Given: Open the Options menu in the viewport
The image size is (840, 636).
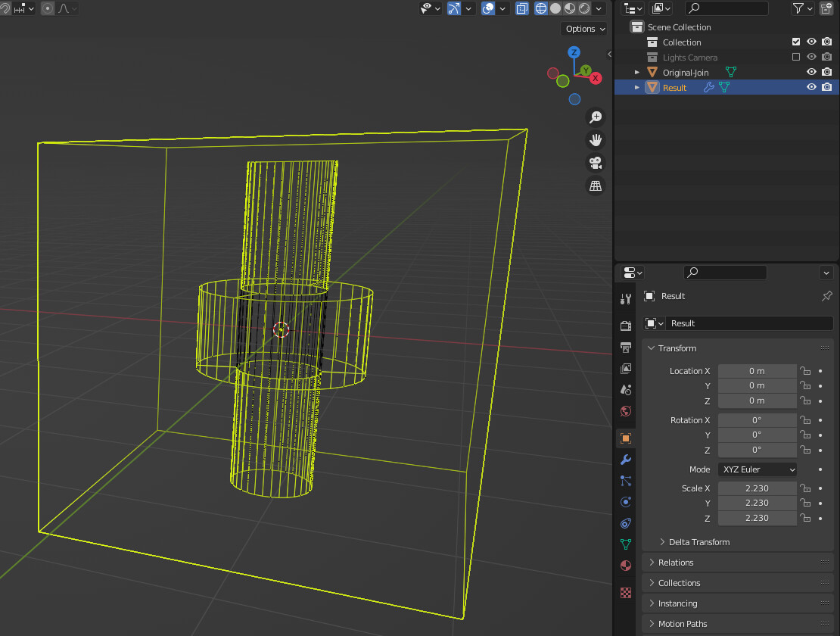Looking at the screenshot, I should [583, 28].
